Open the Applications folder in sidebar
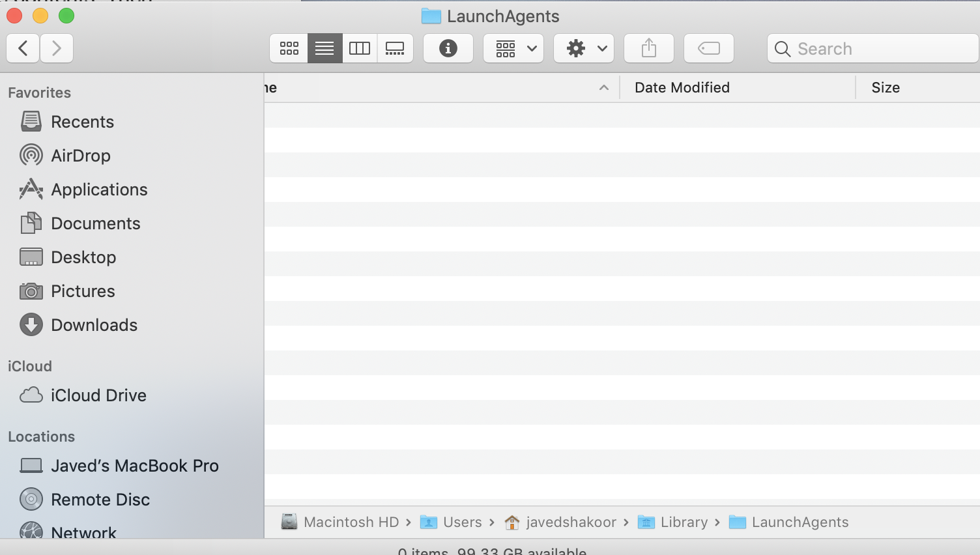Viewport: 980px width, 555px height. 100,190
